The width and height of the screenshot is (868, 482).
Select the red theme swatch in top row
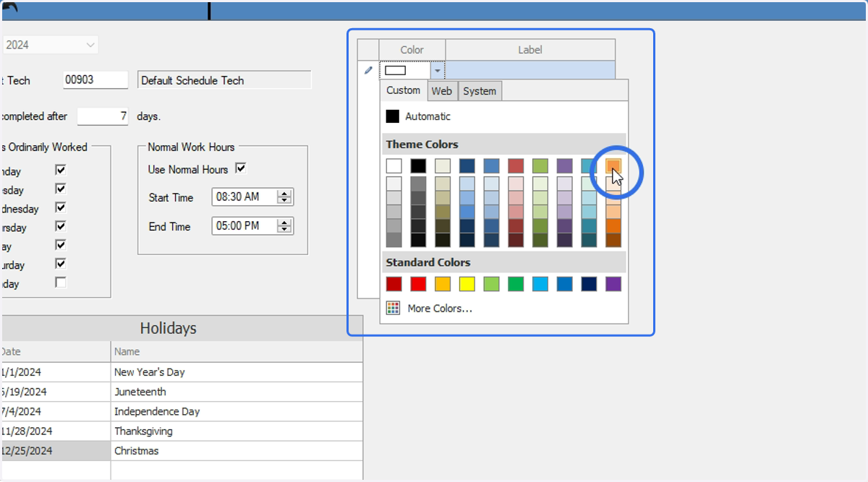click(x=516, y=165)
